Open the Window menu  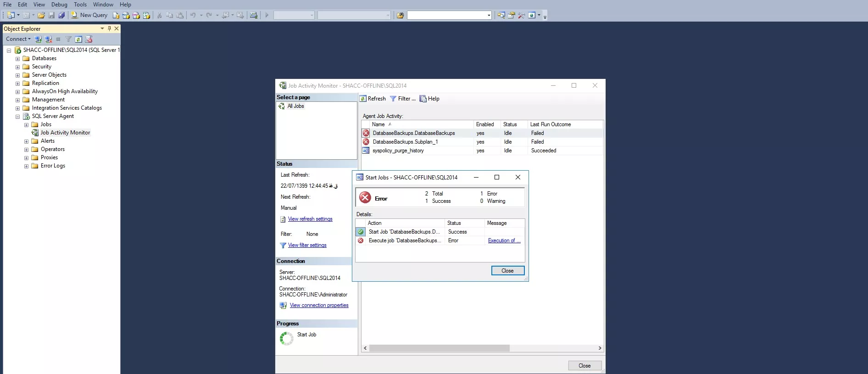[x=103, y=5]
